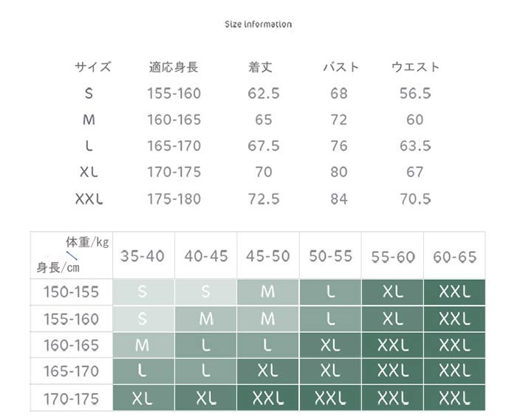Select the 35-40 weight column header
Image resolution: width=517 pixels, height=420 pixels.
click(143, 256)
